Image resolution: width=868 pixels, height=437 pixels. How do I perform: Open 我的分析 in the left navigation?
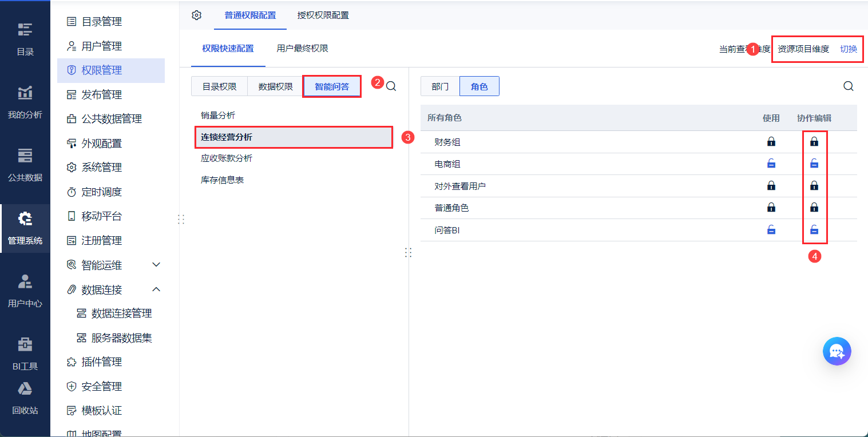[25, 102]
